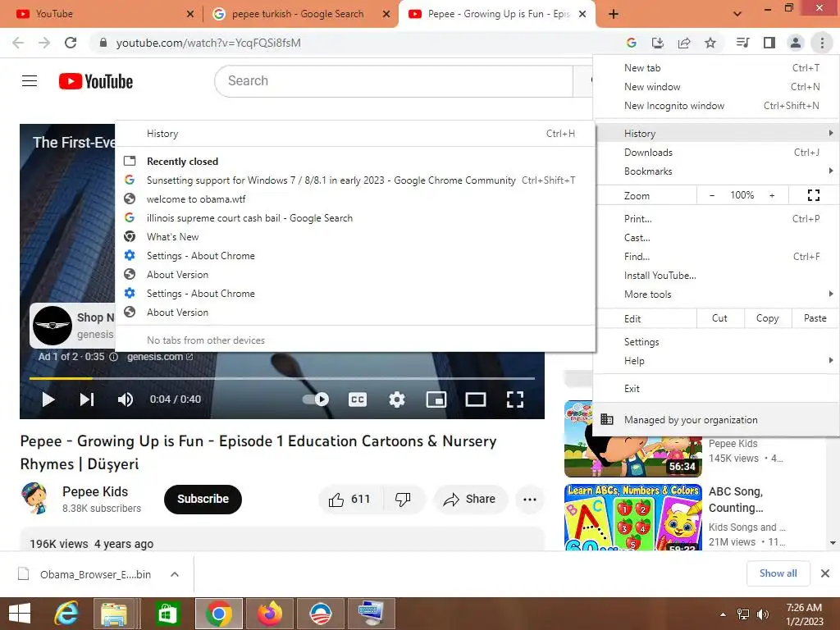
Task: Open the download item options chevron
Action: 175,574
